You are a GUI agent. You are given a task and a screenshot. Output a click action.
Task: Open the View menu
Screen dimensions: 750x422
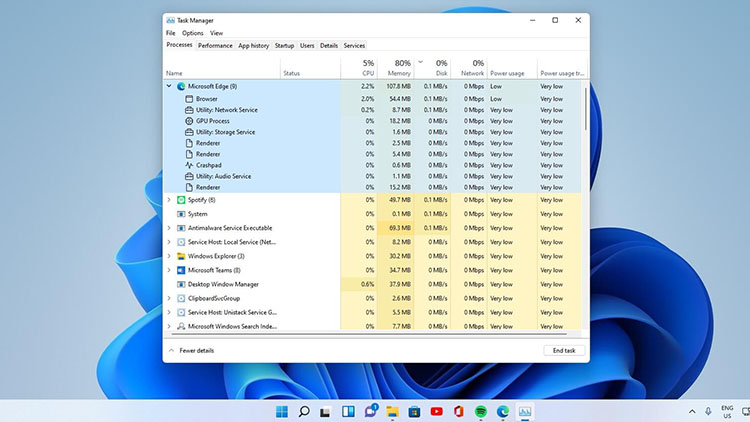pos(216,33)
